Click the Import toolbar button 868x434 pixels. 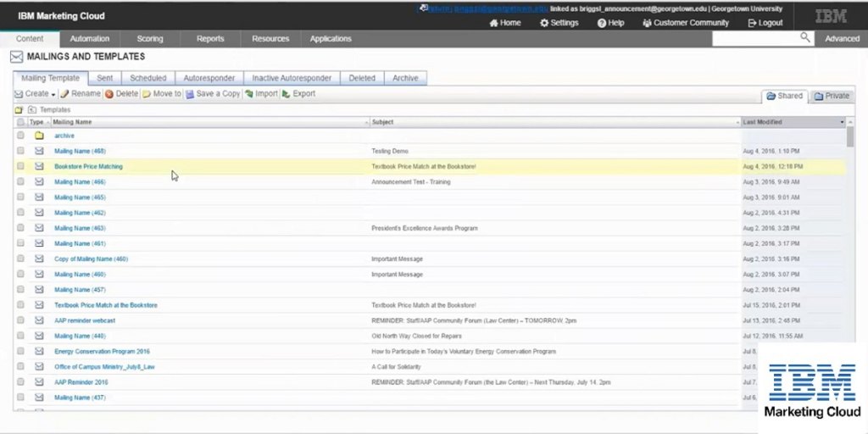click(x=261, y=94)
